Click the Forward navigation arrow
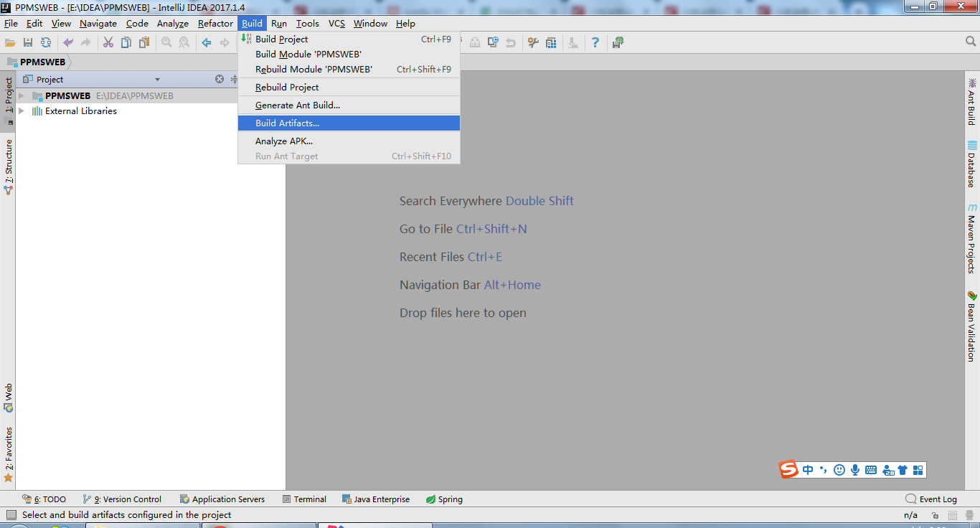Viewport: 980px width, 528px height. (x=225, y=43)
